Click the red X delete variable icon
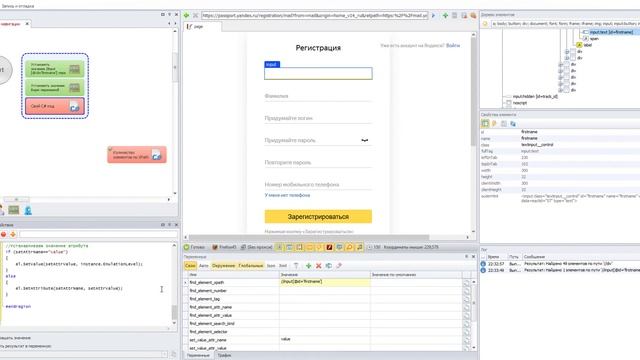This screenshot has width=640, height=360. coord(319,266)
